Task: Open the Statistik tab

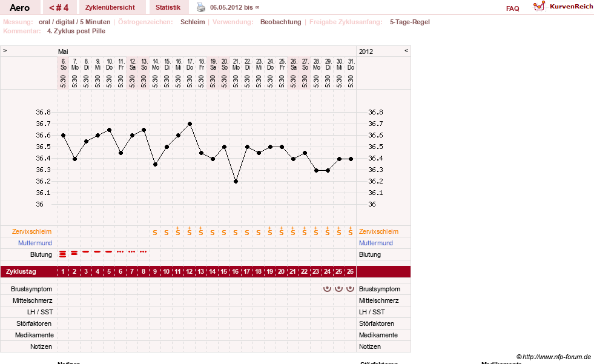Action: [x=168, y=8]
